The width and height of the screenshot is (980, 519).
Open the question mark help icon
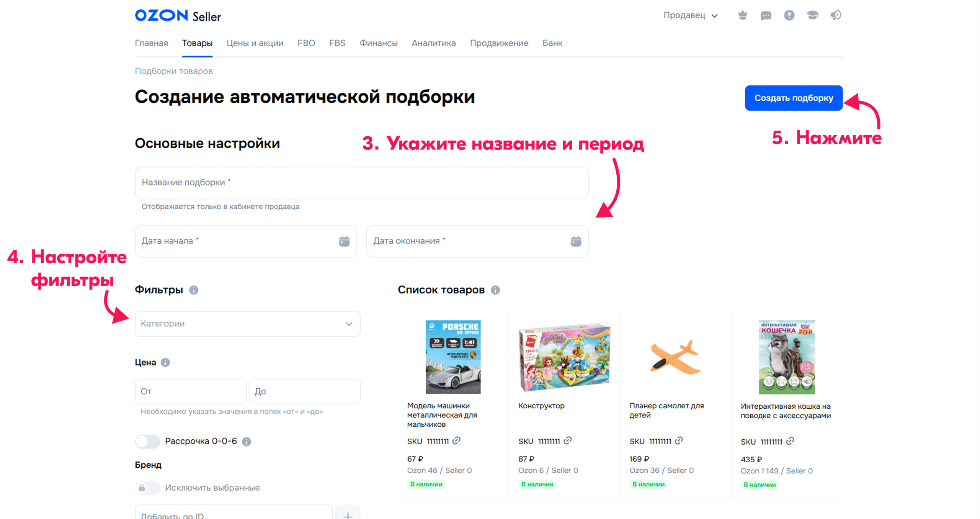(789, 15)
